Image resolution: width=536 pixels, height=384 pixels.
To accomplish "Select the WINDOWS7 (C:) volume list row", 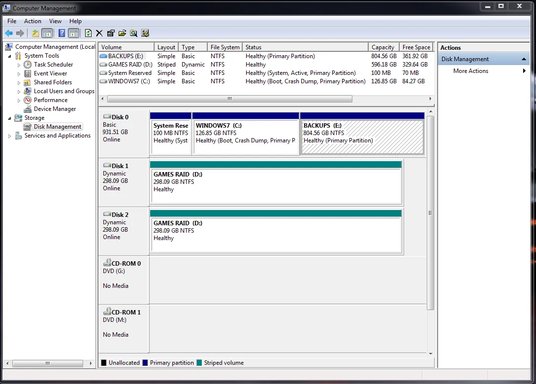I will 265,81.
